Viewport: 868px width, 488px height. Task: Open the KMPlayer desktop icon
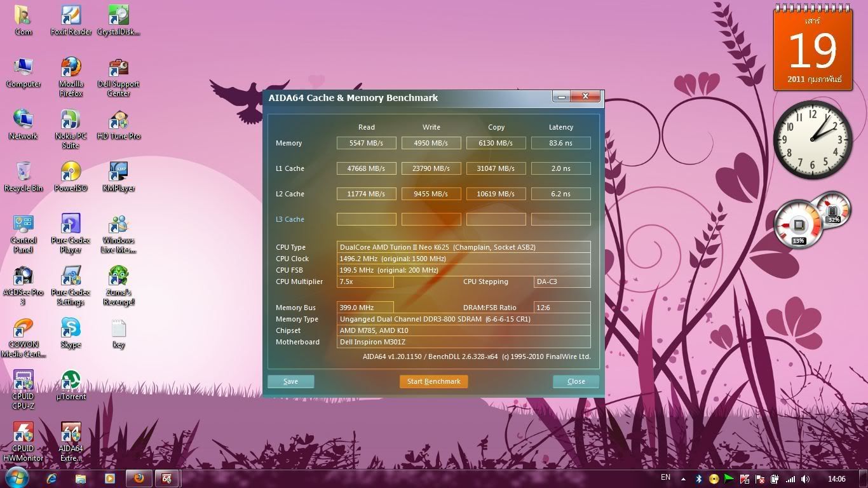tap(118, 174)
